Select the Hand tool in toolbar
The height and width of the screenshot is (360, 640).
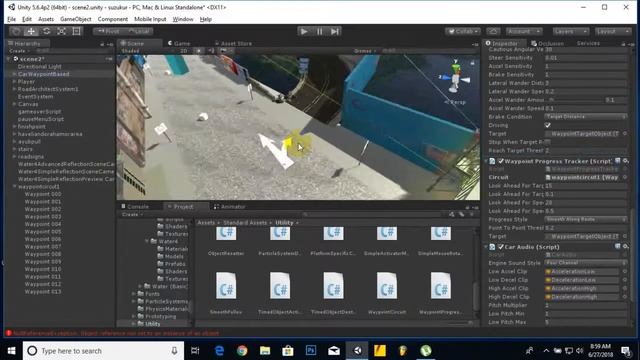[16, 31]
